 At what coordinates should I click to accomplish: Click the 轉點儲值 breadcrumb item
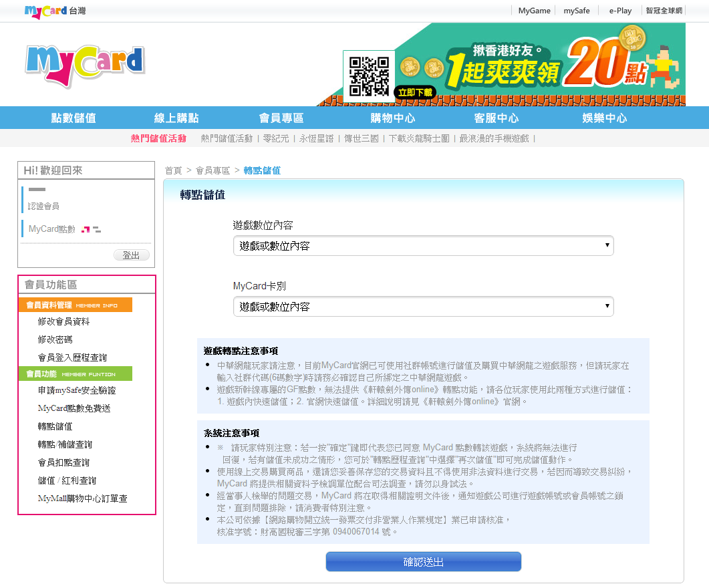tap(262, 170)
